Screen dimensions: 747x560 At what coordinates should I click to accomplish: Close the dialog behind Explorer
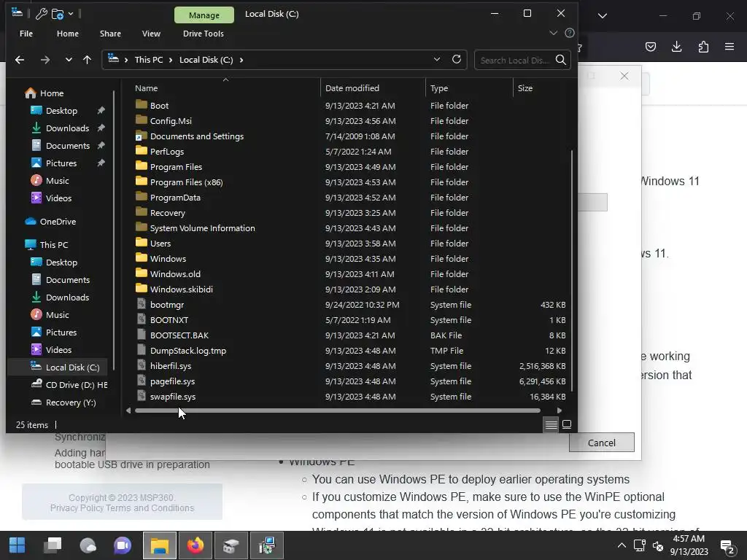pyautogui.click(x=624, y=76)
